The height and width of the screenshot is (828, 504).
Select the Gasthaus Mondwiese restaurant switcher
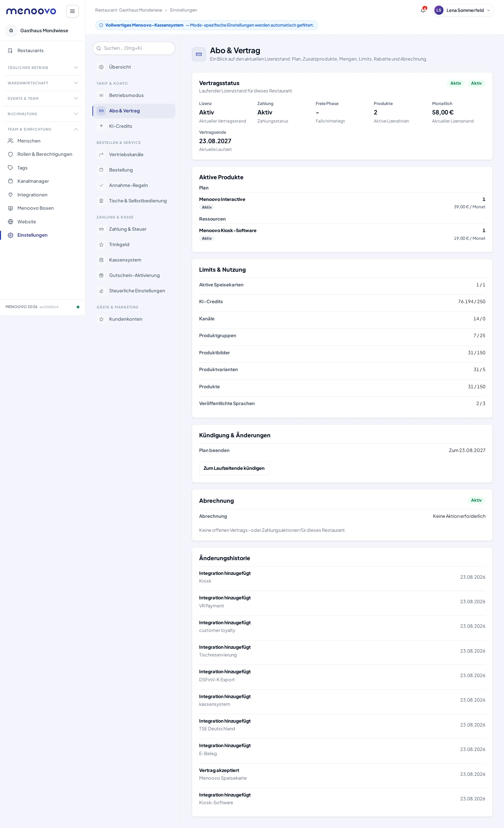coord(42,31)
